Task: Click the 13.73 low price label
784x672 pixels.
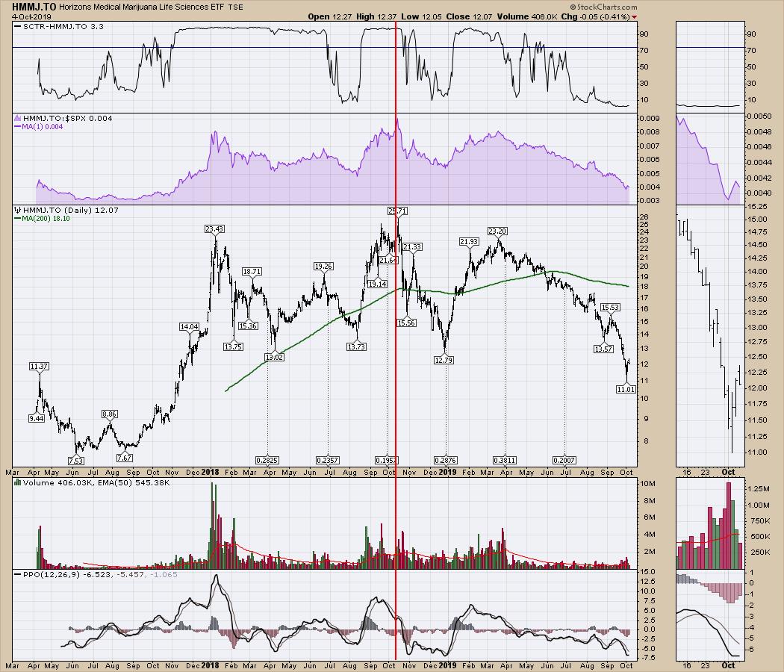Action: point(356,346)
